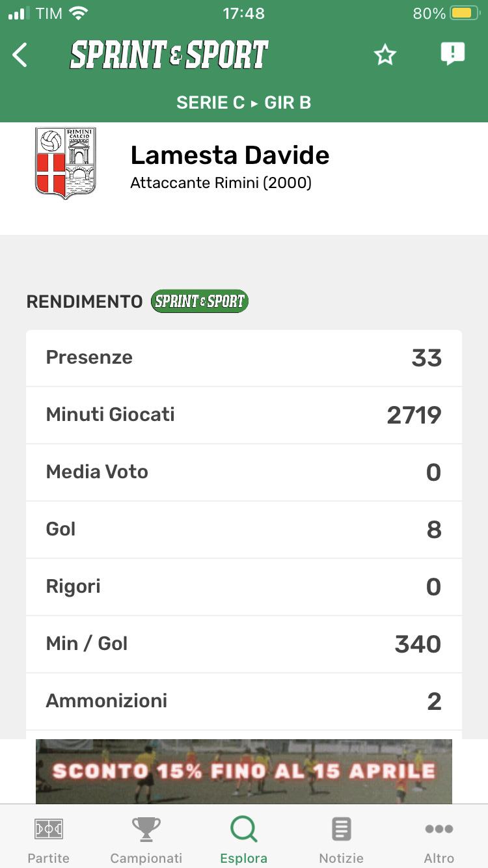Tap the Media Voto stat row
The height and width of the screenshot is (868, 488).
(x=244, y=472)
